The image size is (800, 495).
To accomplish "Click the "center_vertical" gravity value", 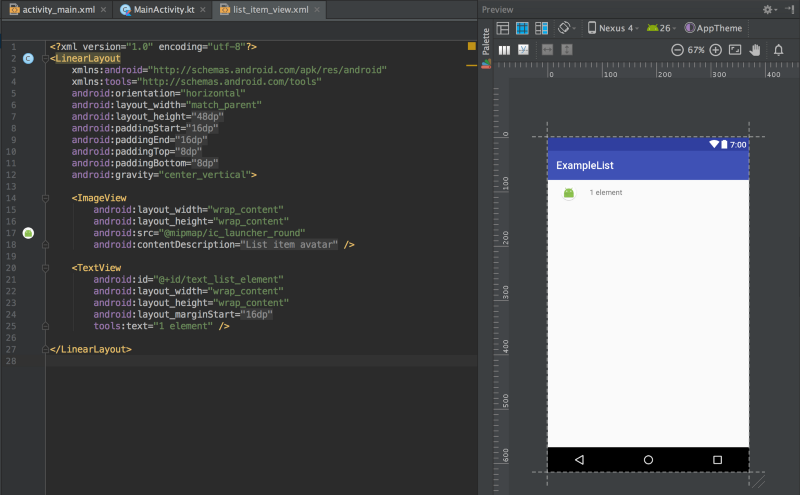I will pyautogui.click(x=205, y=175).
